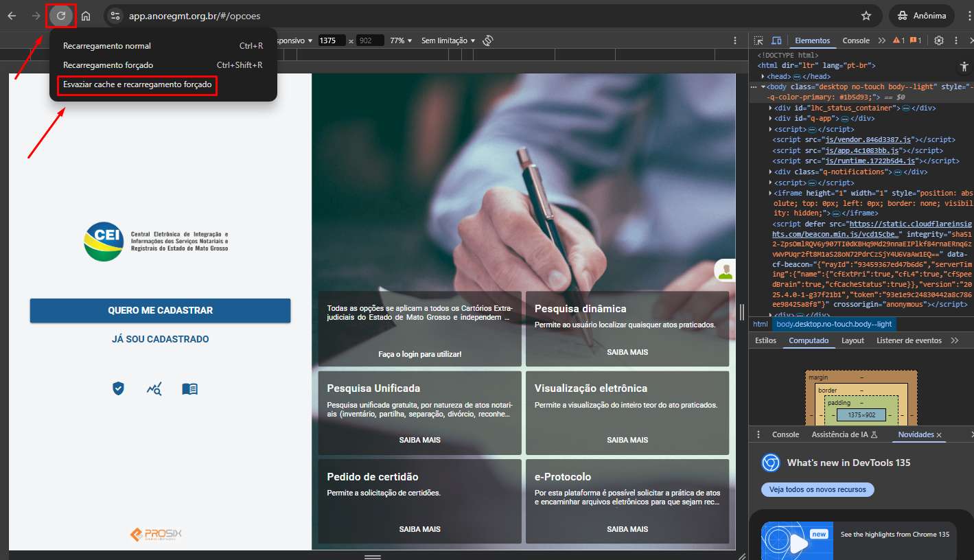974x560 pixels.
Task: Select the html breadcrumb item
Action: click(761, 324)
